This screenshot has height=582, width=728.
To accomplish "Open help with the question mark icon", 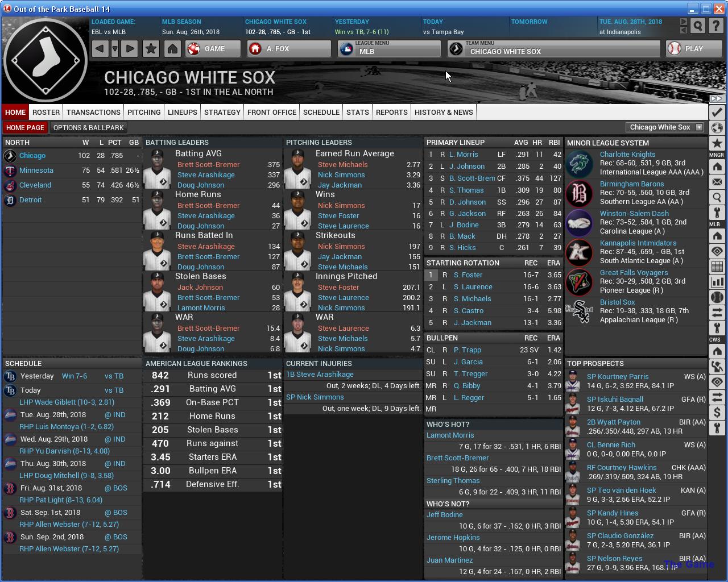I will tap(716, 26).
